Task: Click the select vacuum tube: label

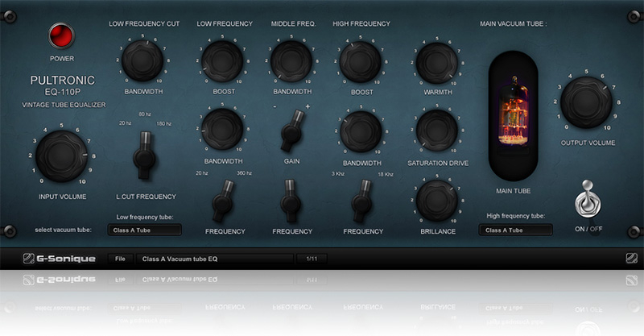Action: click(x=63, y=230)
